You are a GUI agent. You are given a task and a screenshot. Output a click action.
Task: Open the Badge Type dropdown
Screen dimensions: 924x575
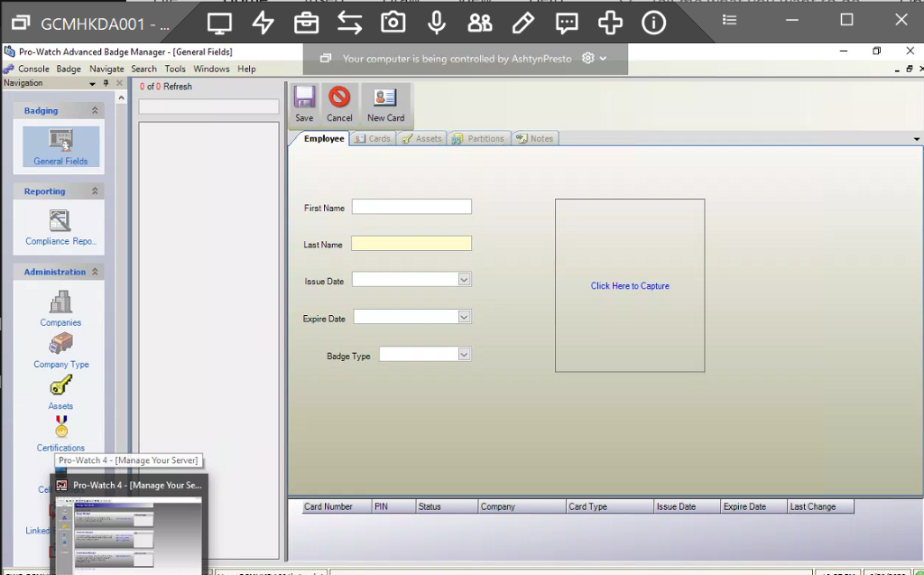point(465,354)
